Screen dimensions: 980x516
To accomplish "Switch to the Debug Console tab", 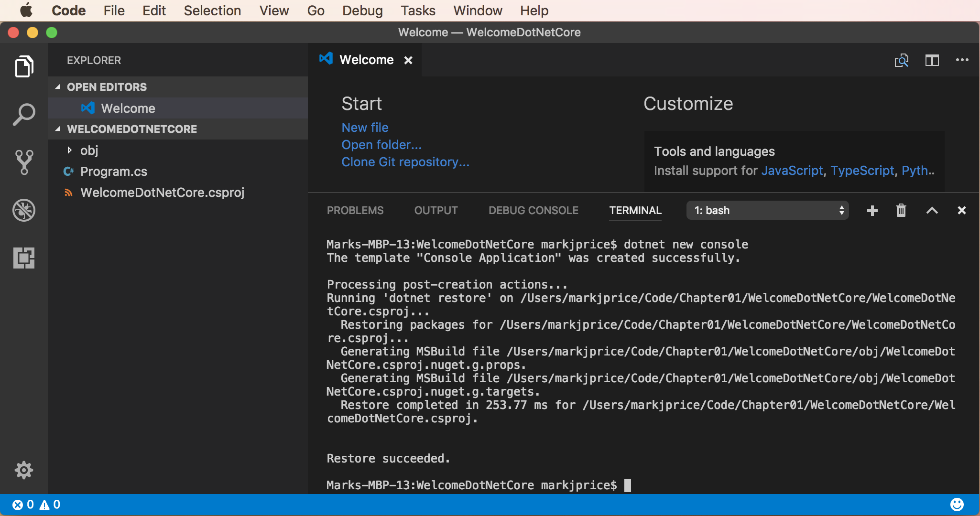I will [x=534, y=210].
